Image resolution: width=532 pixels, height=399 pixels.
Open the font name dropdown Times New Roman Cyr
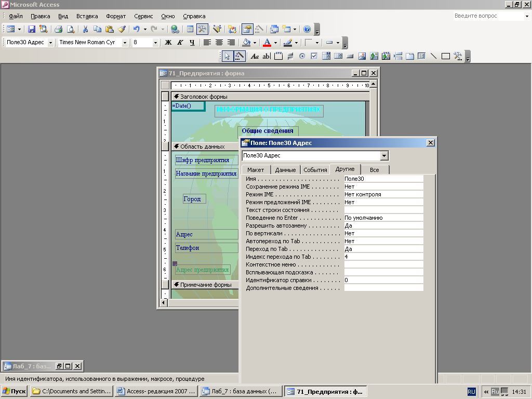(x=125, y=43)
